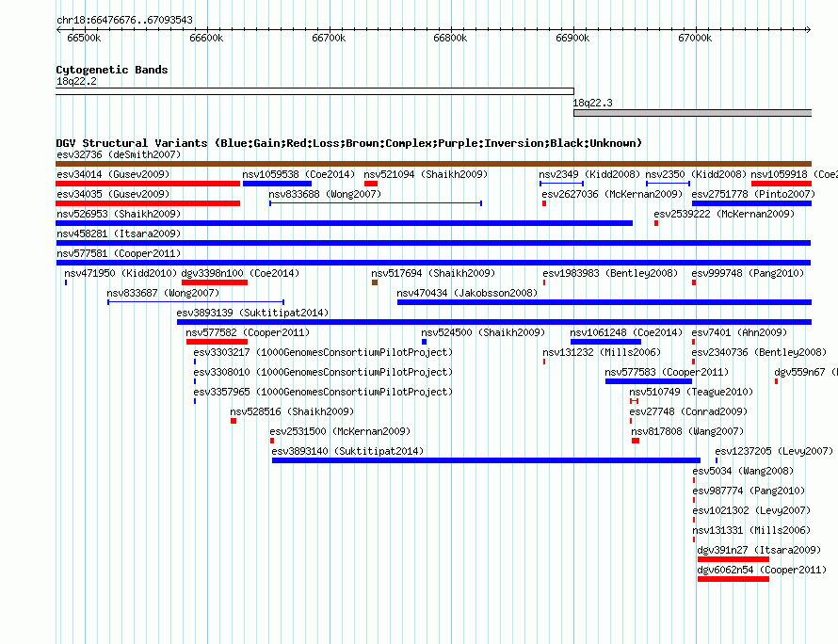The image size is (838, 644).
Task: Select esv3357965 1000 Genomes label
Action: click(323, 392)
